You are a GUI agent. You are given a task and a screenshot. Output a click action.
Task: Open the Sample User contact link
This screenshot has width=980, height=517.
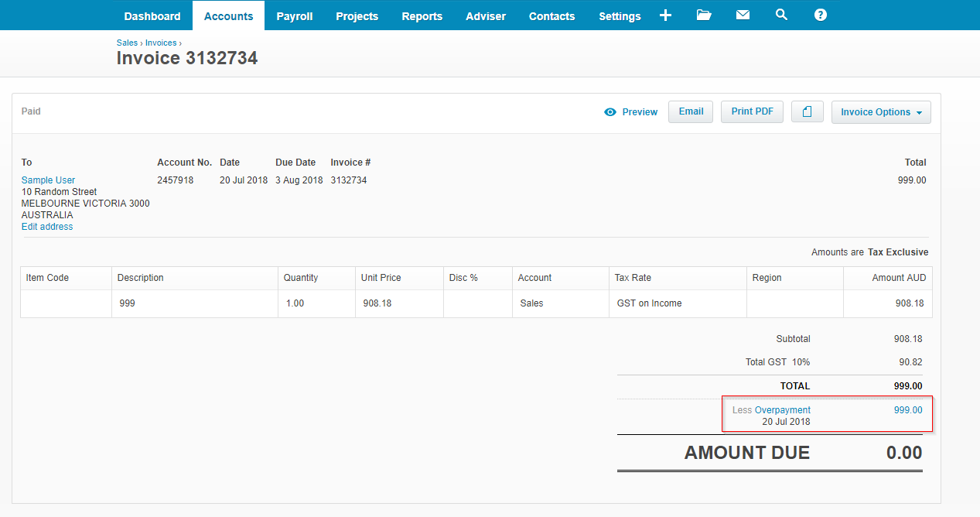coord(48,180)
